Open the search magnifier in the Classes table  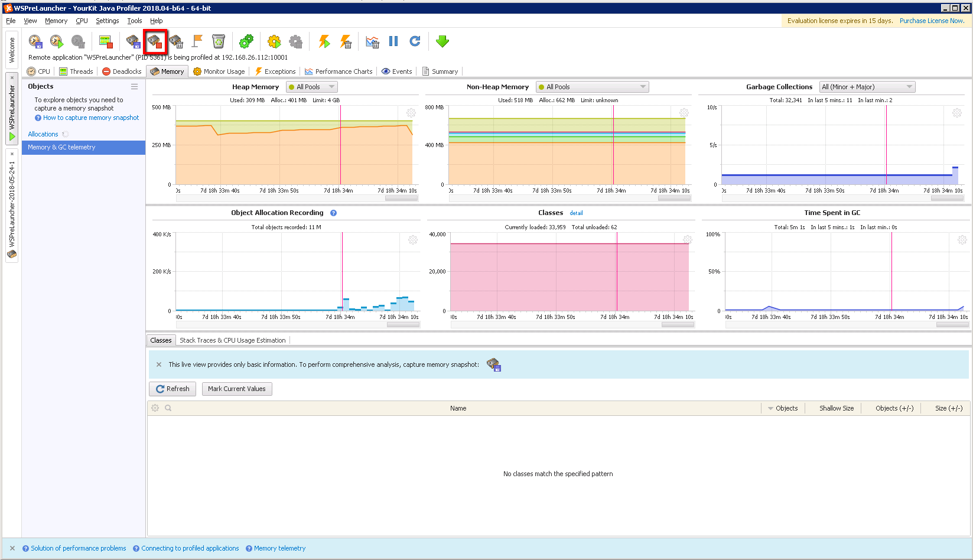(168, 408)
